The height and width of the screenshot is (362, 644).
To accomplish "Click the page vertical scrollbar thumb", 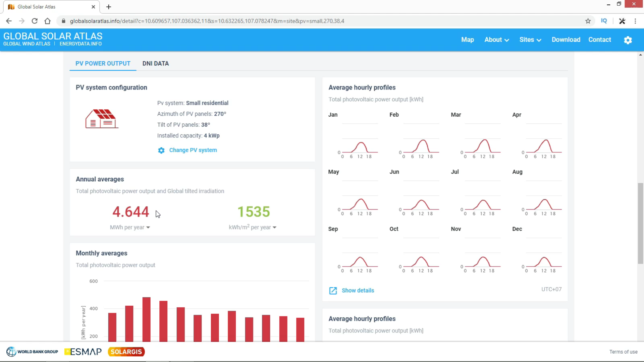I will coord(640,223).
